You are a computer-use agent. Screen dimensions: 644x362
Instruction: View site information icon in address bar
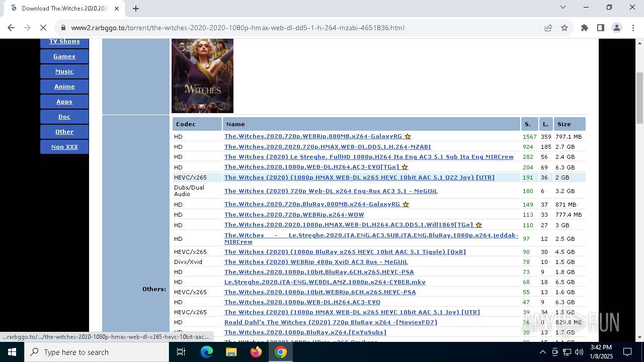click(x=63, y=28)
